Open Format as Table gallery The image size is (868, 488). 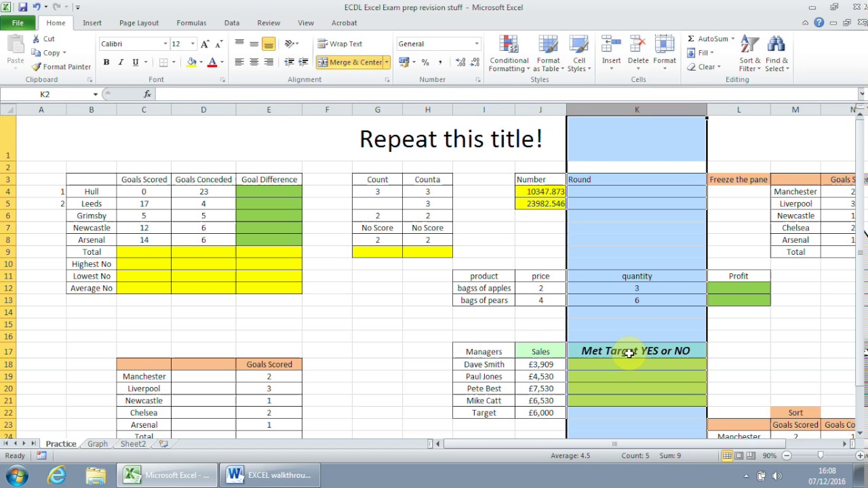point(548,53)
